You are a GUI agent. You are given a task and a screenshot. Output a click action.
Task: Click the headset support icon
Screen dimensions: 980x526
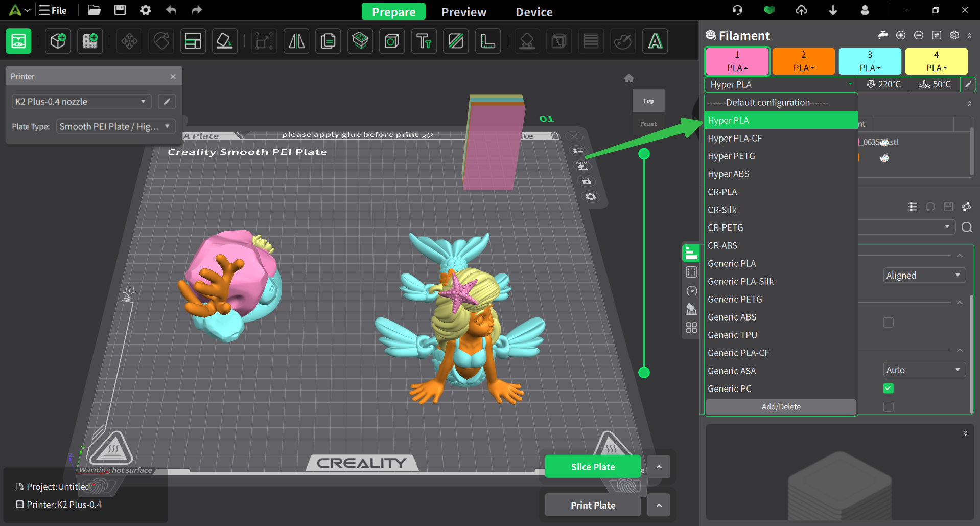pyautogui.click(x=737, y=10)
